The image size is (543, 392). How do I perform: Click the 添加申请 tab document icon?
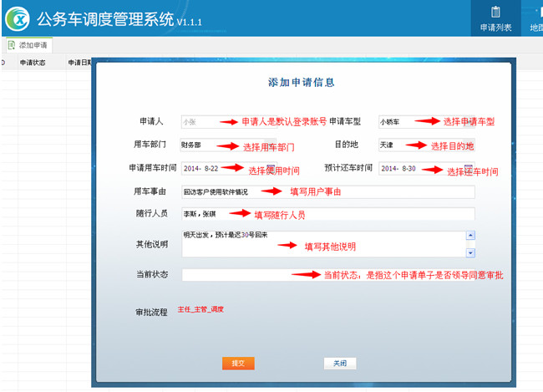(x=12, y=45)
